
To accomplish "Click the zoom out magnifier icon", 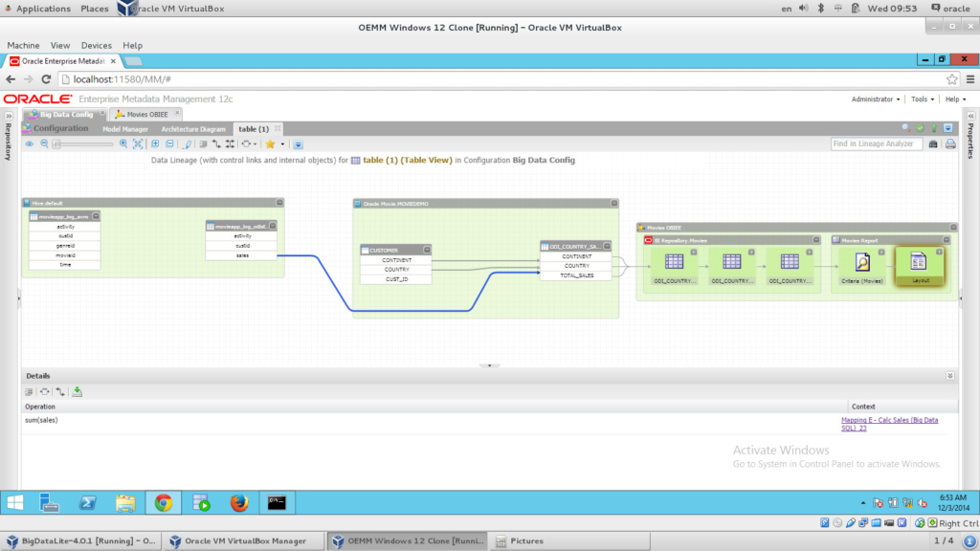I will point(44,143).
